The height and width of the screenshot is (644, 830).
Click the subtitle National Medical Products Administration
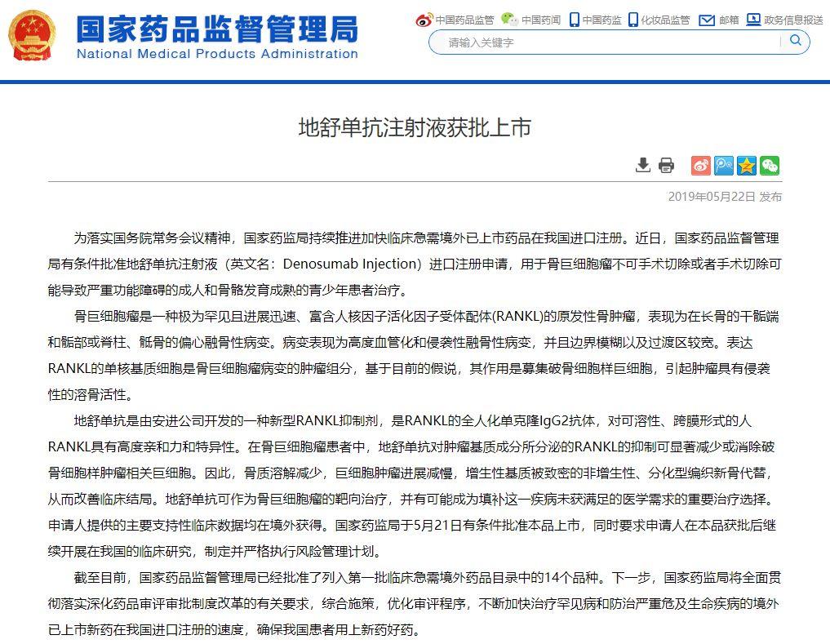pyautogui.click(x=218, y=54)
